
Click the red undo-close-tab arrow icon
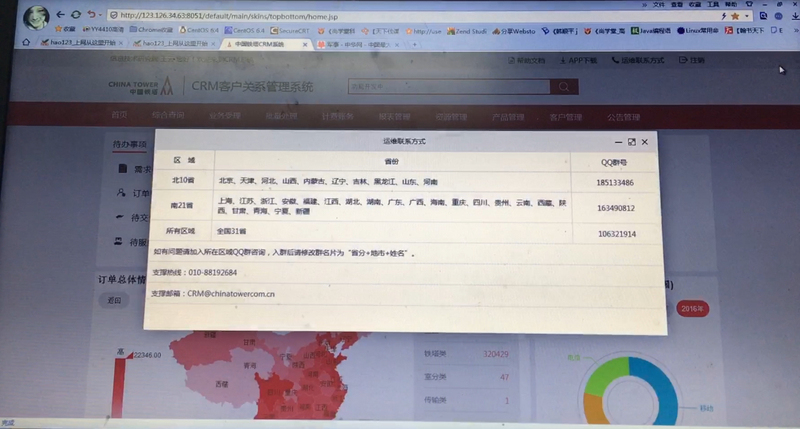pyautogui.click(x=91, y=15)
